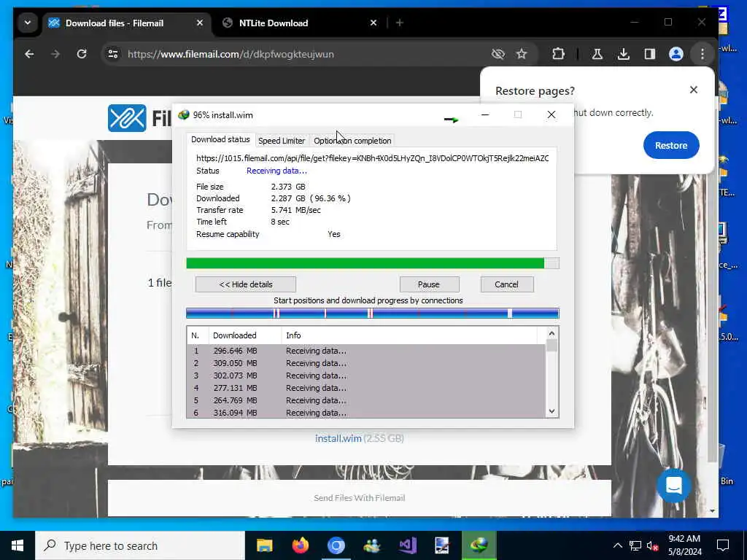Bookmark this page with the star icon

(522, 54)
